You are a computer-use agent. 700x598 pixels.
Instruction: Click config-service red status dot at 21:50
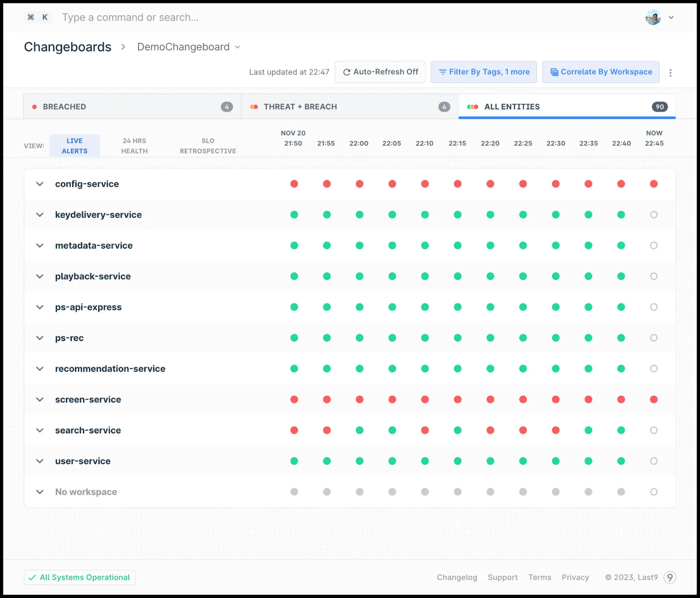click(294, 184)
